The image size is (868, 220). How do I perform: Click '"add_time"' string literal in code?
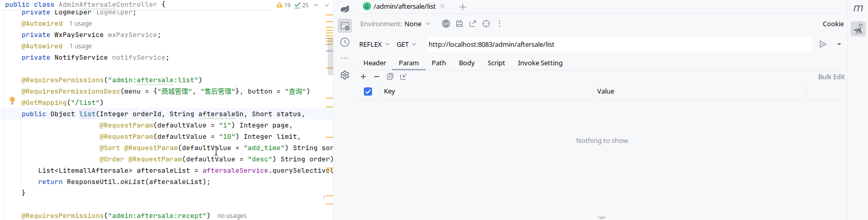pos(264,148)
